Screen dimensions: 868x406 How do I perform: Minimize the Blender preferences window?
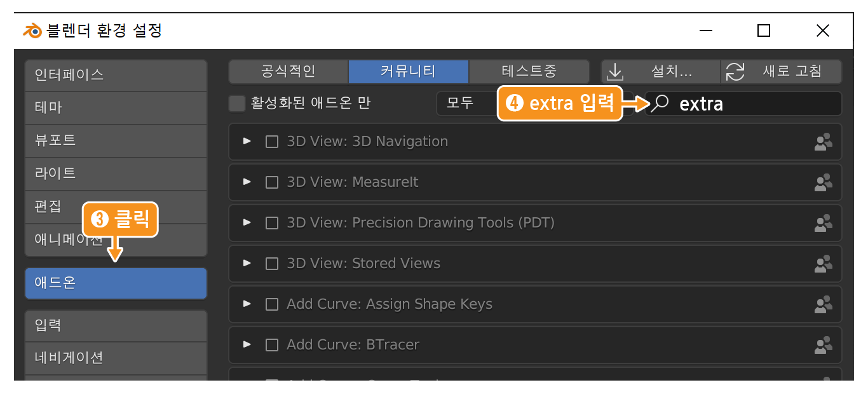pos(705,30)
